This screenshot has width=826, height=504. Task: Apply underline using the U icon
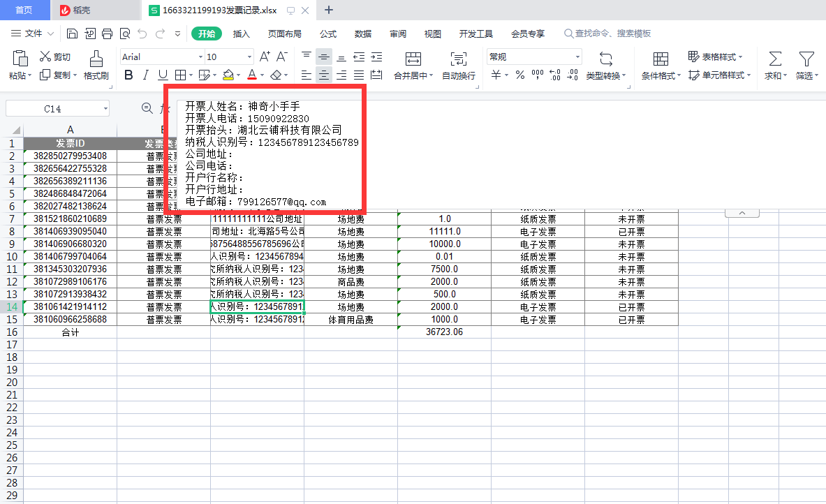pyautogui.click(x=163, y=75)
